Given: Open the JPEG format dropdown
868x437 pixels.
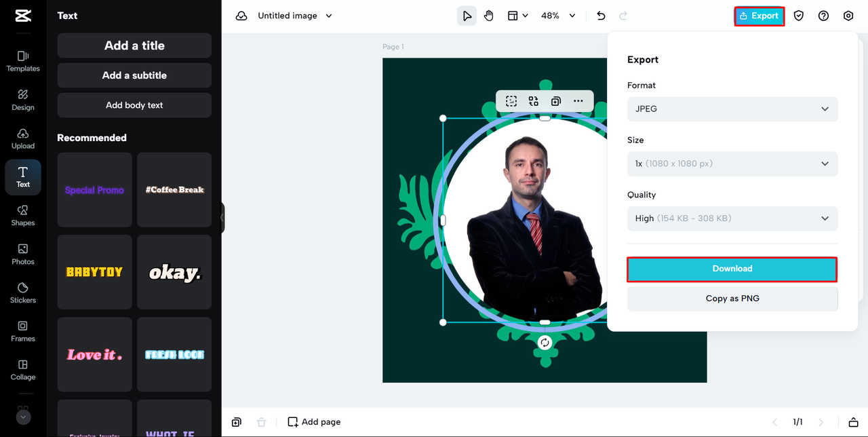Looking at the screenshot, I should (x=732, y=109).
